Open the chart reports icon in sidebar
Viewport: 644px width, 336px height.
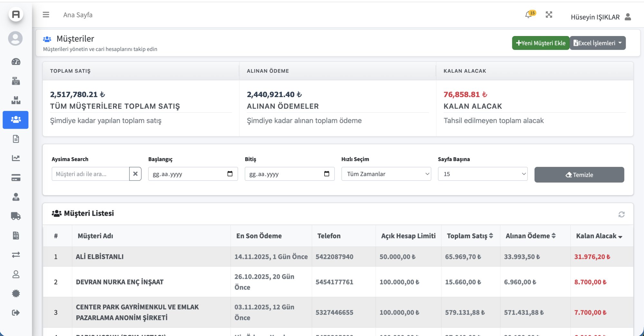click(x=16, y=158)
